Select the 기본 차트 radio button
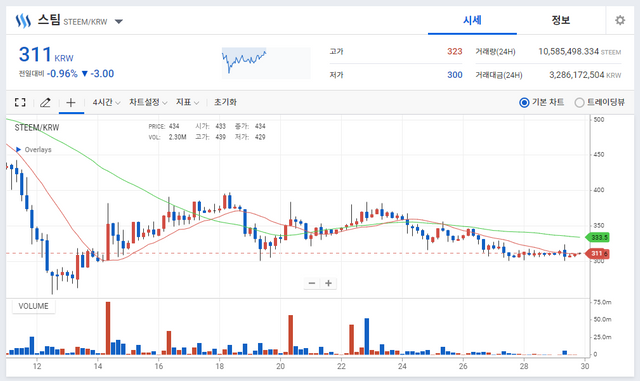This screenshot has width=640, height=381. click(524, 102)
